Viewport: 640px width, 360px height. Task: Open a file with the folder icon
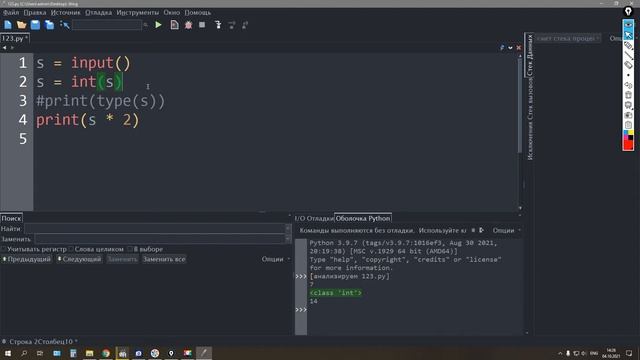coord(22,25)
